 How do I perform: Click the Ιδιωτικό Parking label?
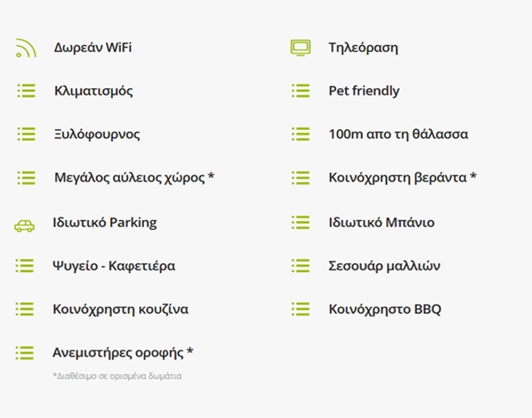(x=104, y=222)
